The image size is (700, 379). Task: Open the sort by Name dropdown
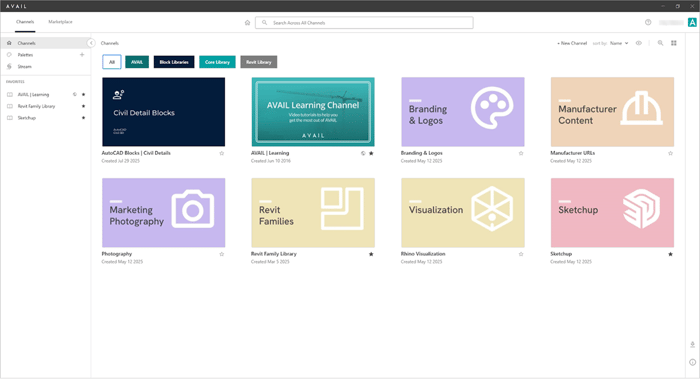click(x=619, y=43)
